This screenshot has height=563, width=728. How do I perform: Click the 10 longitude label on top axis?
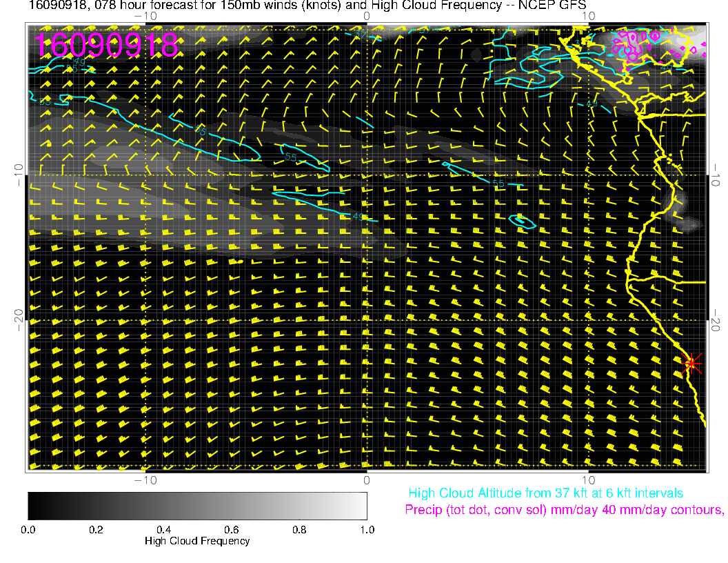click(588, 15)
